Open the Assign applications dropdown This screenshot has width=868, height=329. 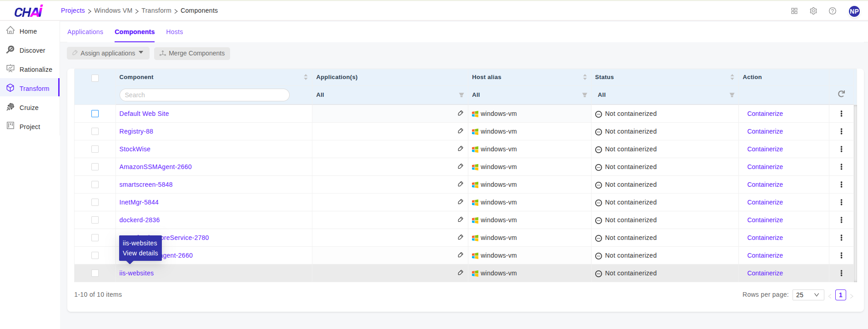(x=108, y=53)
